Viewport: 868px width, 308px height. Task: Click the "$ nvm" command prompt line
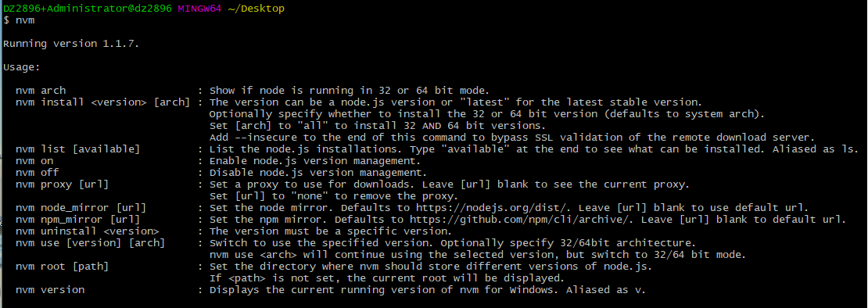(20, 20)
